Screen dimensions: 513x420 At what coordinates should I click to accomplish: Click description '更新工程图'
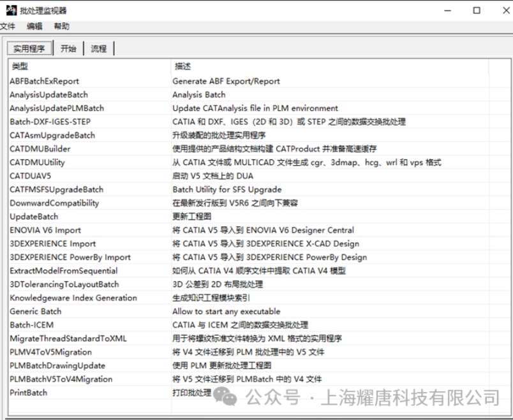(191, 217)
